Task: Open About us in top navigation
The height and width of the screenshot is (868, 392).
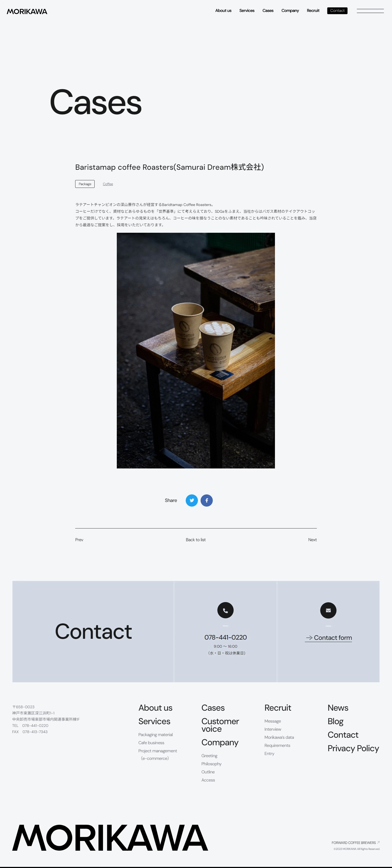Action: [x=223, y=11]
